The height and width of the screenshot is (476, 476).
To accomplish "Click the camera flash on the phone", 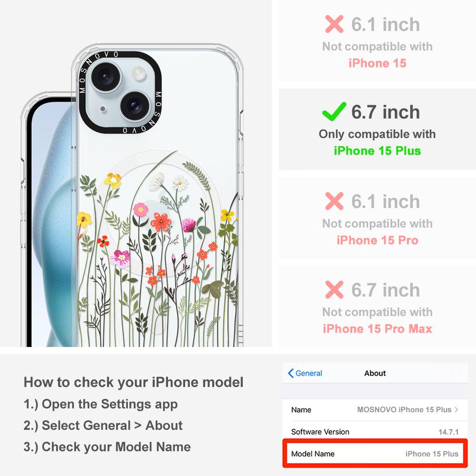I will click(138, 73).
